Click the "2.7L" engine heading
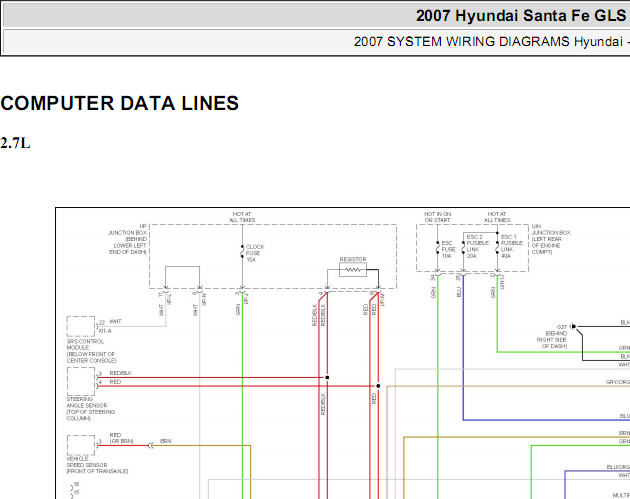Screen dimensions: 630x499 [x=15, y=143]
